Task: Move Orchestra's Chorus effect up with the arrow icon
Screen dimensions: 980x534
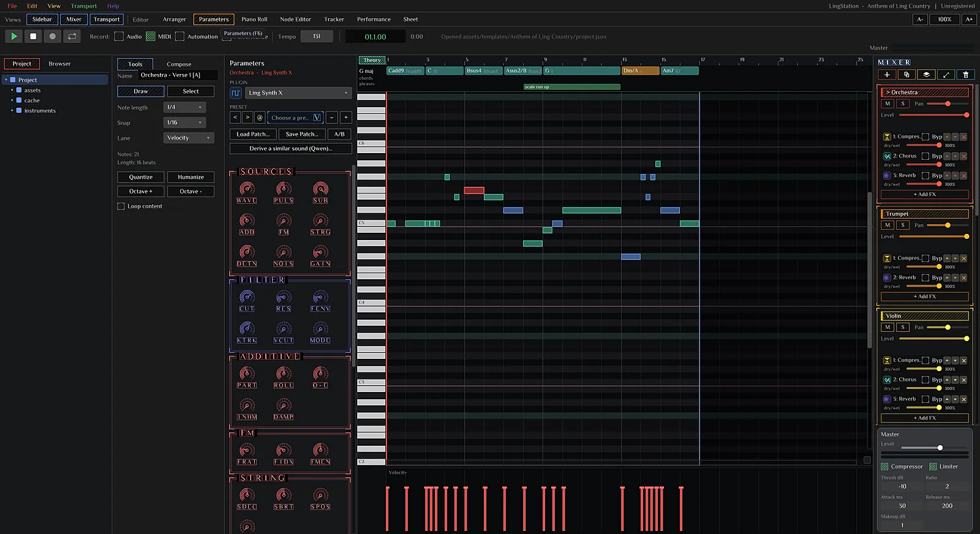Action: pyautogui.click(x=947, y=156)
